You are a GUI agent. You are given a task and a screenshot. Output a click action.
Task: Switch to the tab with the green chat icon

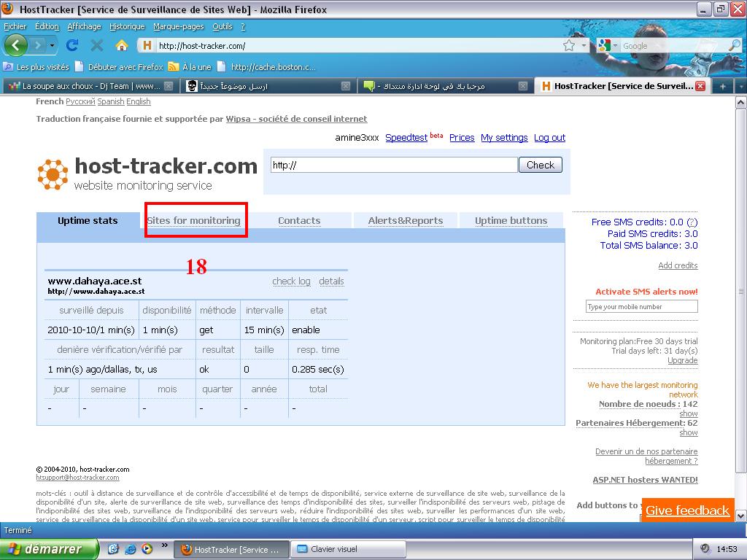coord(444,86)
